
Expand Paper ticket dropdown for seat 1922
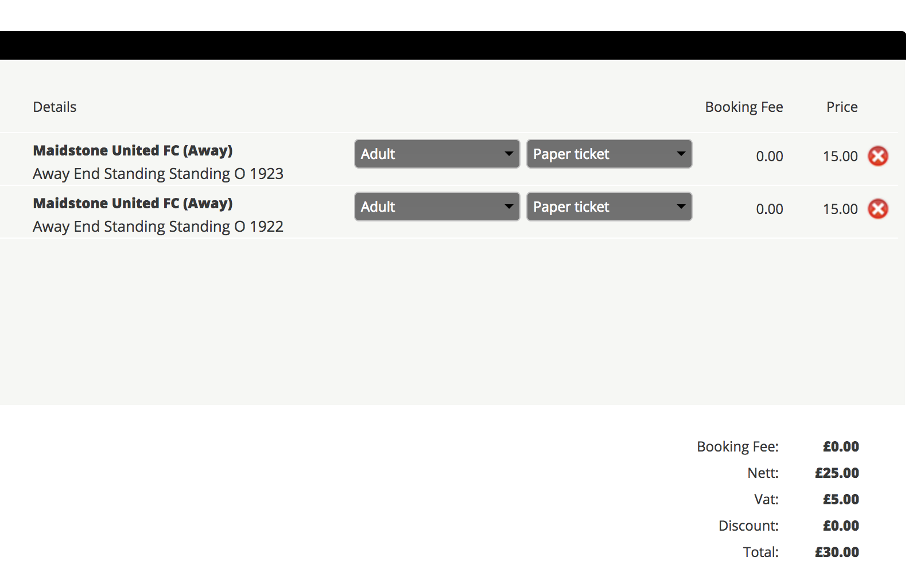point(609,207)
